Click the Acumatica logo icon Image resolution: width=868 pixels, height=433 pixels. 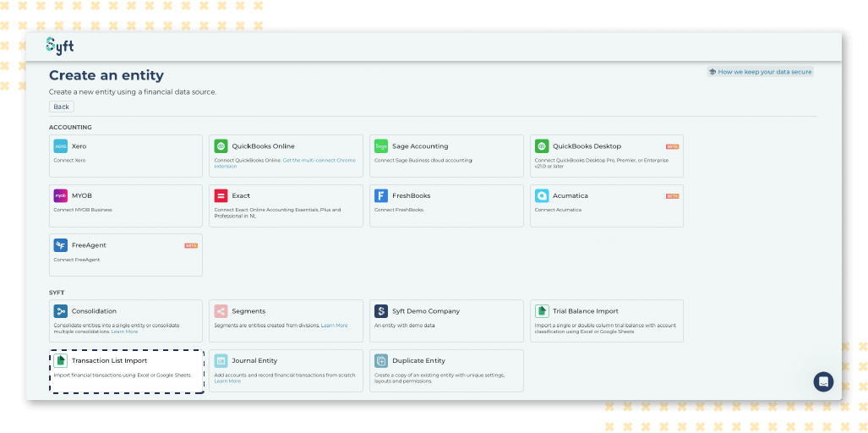pyautogui.click(x=542, y=195)
